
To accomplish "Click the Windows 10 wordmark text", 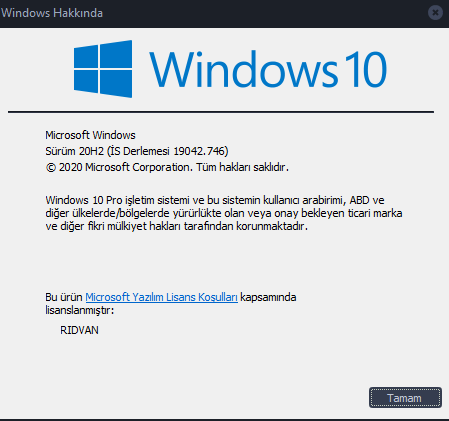I will click(268, 69).
